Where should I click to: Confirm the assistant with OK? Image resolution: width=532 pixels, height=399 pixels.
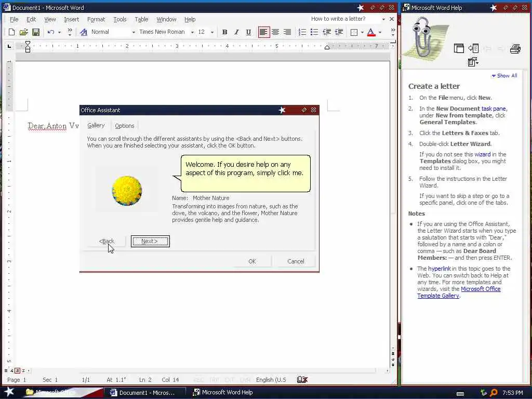point(252,261)
